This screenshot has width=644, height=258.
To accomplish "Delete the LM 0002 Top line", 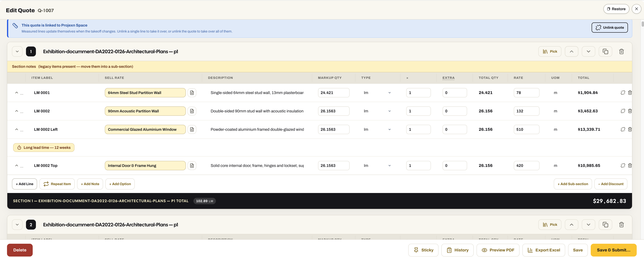I will pyautogui.click(x=630, y=165).
